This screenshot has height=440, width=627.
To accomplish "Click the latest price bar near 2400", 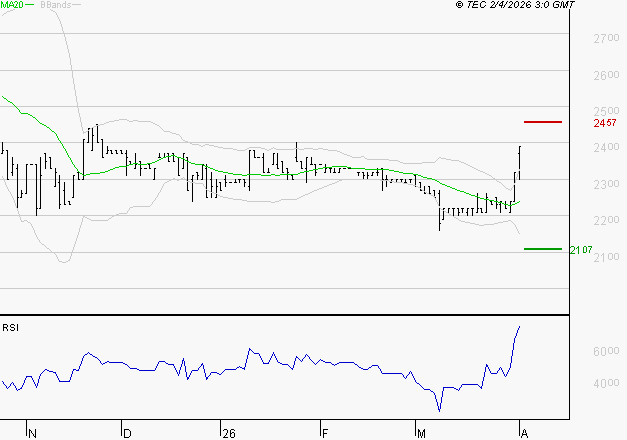I will (x=519, y=163).
